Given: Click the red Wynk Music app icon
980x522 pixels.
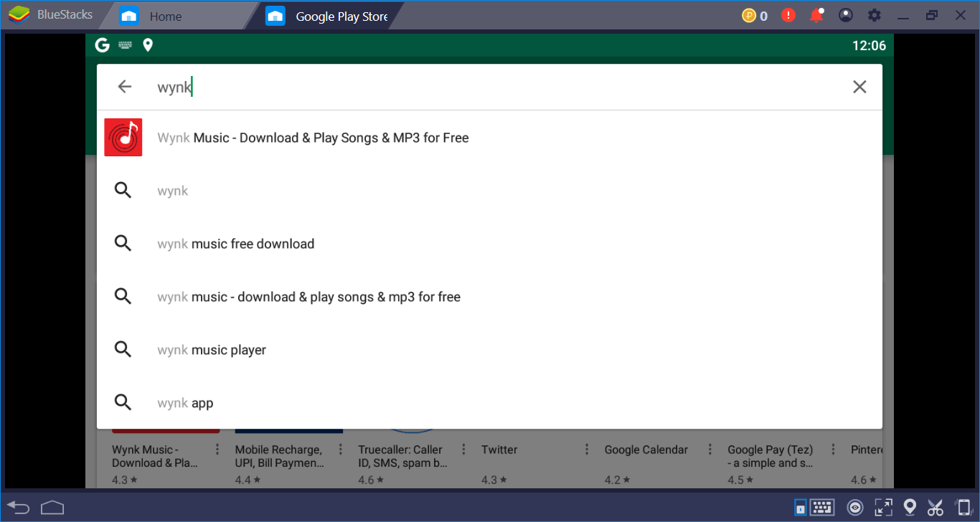Looking at the screenshot, I should coord(123,137).
